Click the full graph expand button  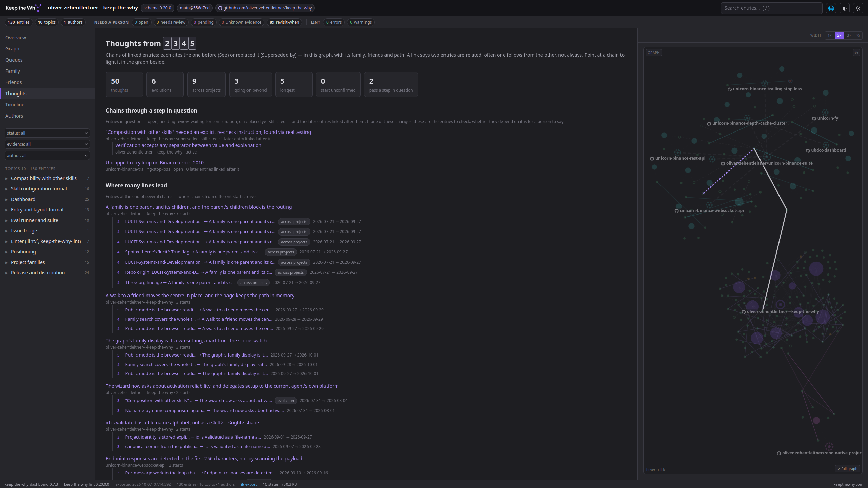click(x=847, y=469)
